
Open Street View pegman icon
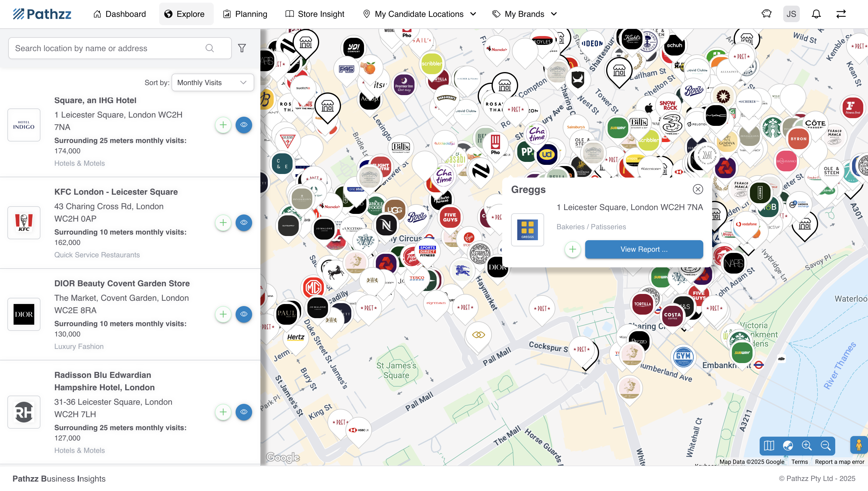859,446
